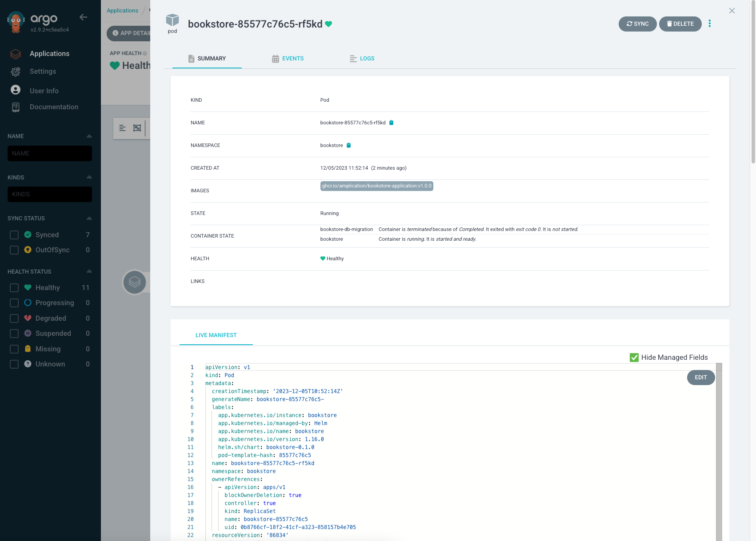Click the Unknown question mark icon
Image resolution: width=756 pixels, height=541 pixels.
28,364
